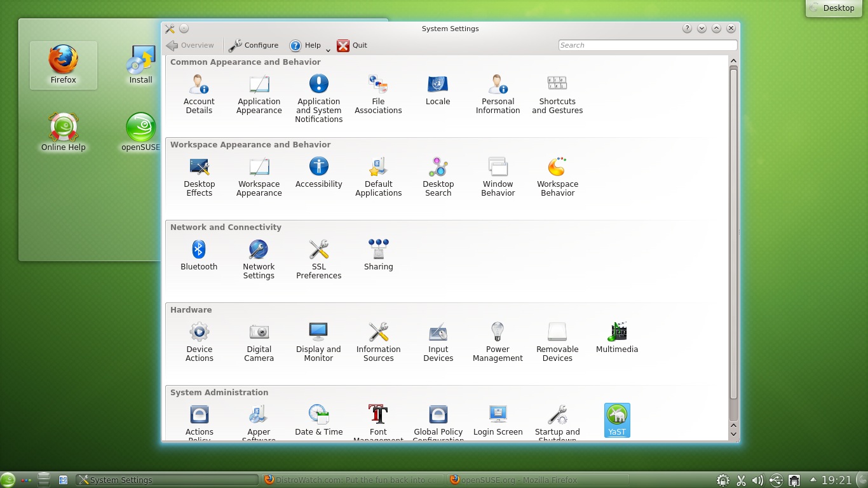Viewport: 868px width, 488px height.
Task: Show hidden tray icons arrow
Action: (x=812, y=480)
